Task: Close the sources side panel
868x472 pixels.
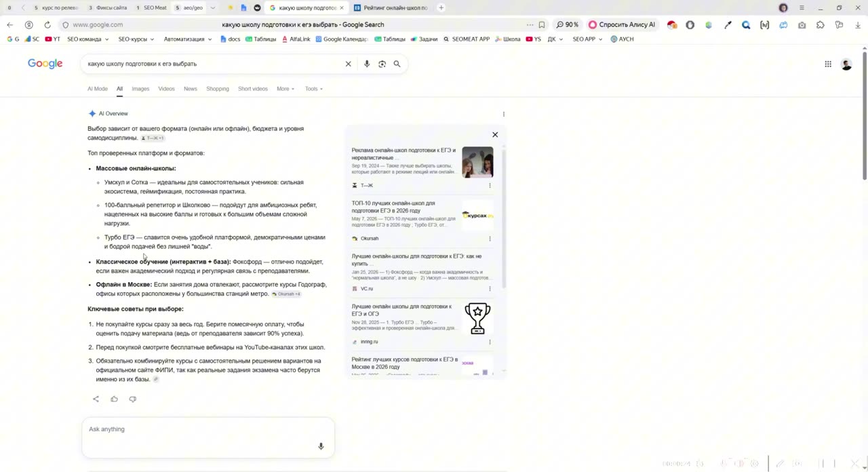Action: pyautogui.click(x=495, y=134)
